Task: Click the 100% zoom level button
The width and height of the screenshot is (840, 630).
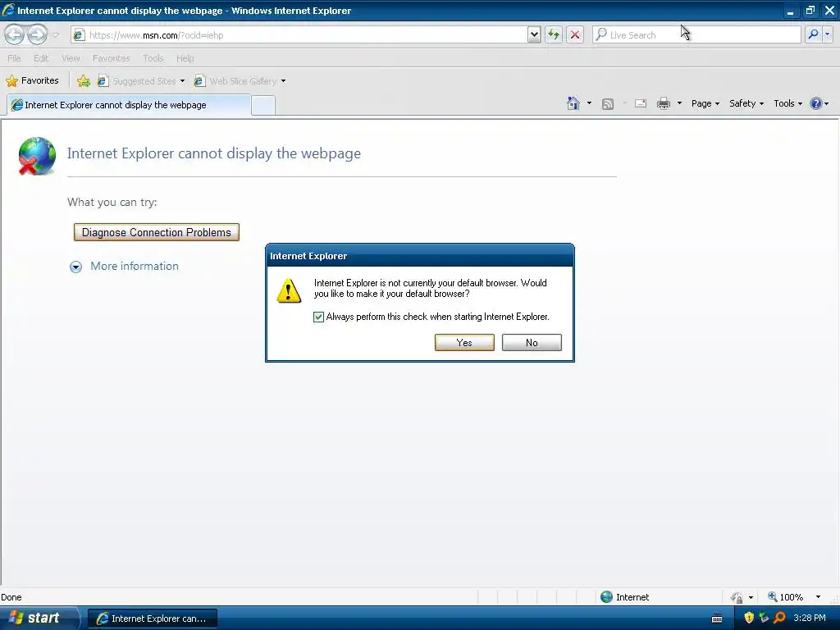Action: coord(786,597)
